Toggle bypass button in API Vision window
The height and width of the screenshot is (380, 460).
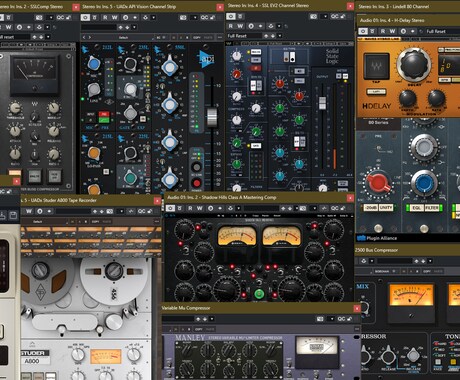tap(95, 17)
